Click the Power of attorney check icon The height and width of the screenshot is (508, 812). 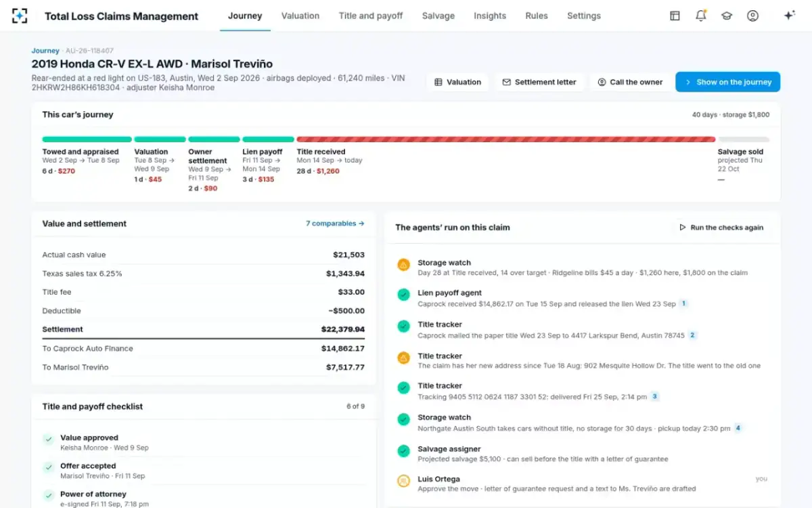coord(48,496)
